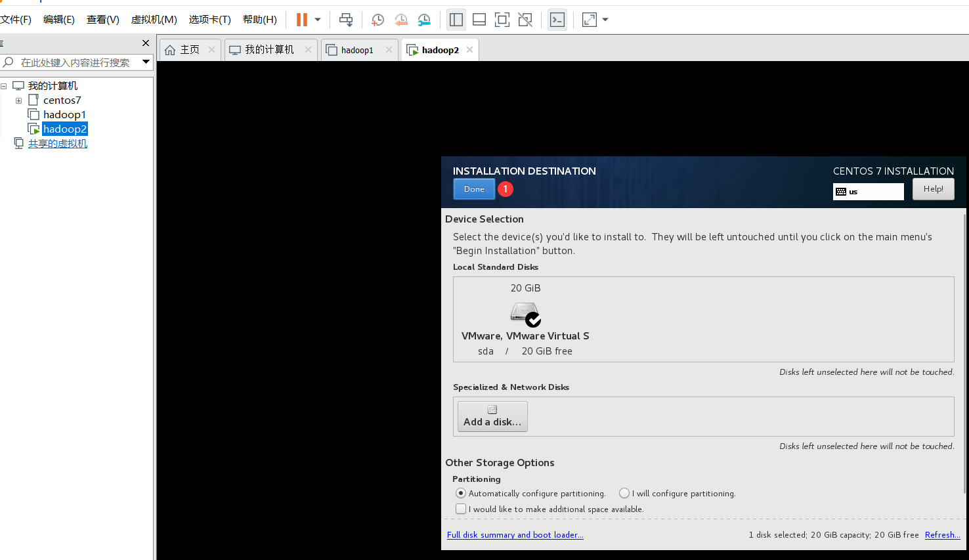
Task: Click the Help! button
Action: [933, 189]
